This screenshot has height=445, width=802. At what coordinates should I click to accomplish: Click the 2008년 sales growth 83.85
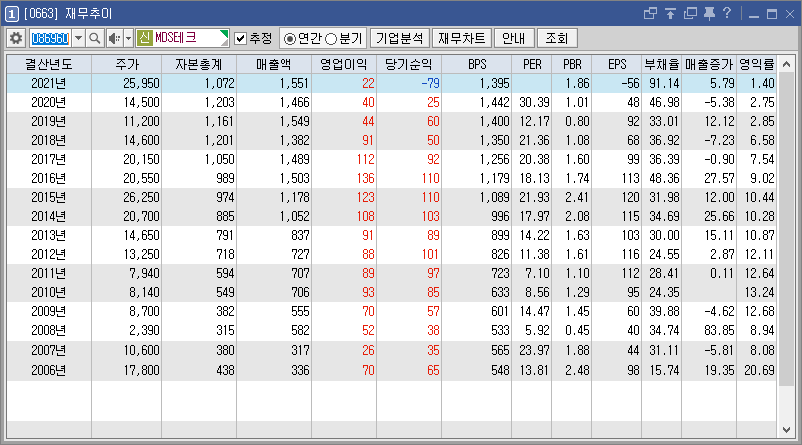[x=719, y=330]
